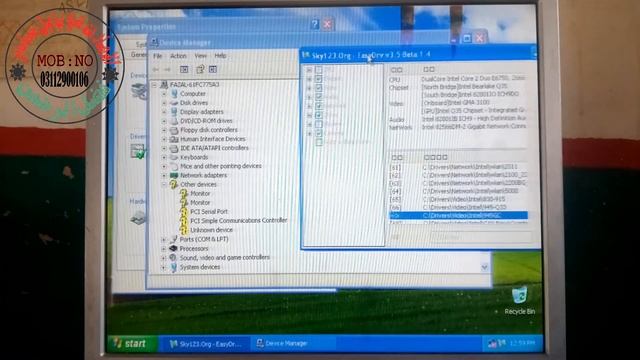
Task: Click the highlighted blue driver row in EasyDrv
Action: point(459,216)
